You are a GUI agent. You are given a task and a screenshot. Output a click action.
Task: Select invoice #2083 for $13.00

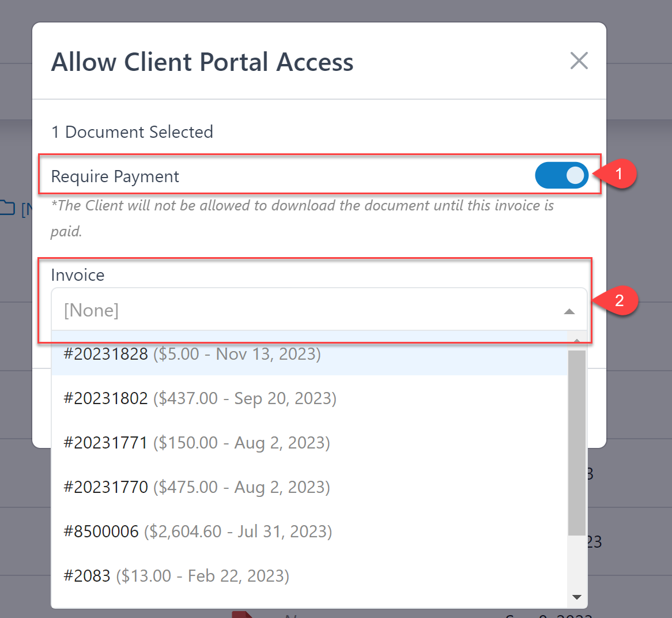tap(176, 575)
